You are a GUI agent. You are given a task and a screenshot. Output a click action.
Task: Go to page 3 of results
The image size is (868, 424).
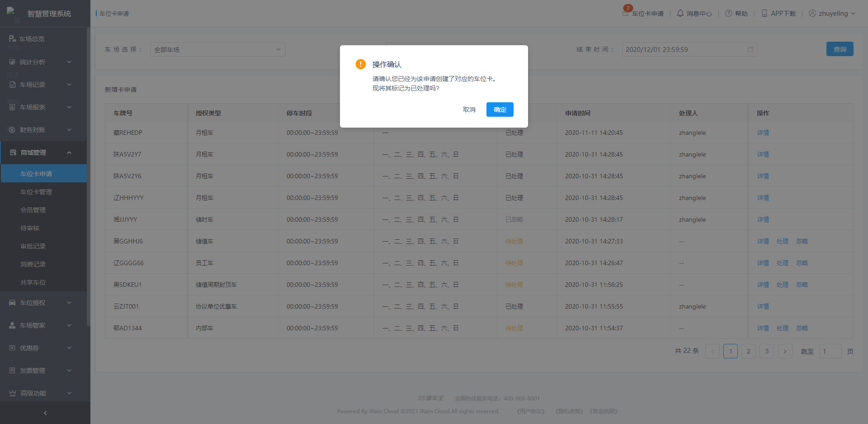click(x=767, y=351)
